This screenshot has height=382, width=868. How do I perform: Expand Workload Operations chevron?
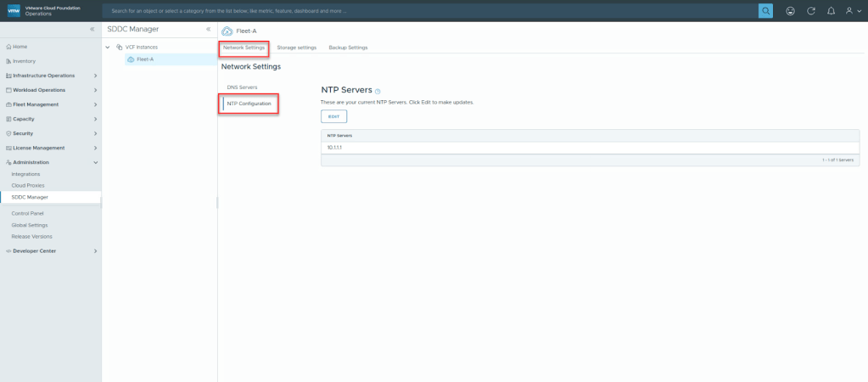coord(96,90)
